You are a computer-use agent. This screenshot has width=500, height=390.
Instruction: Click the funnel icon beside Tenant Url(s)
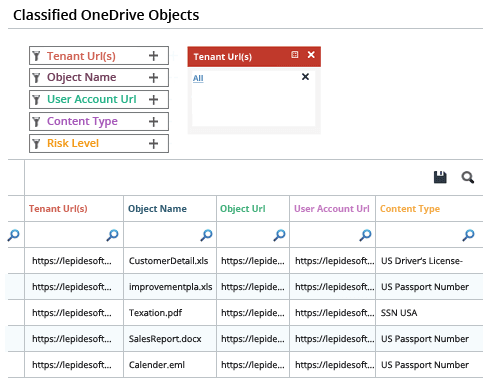(x=36, y=56)
